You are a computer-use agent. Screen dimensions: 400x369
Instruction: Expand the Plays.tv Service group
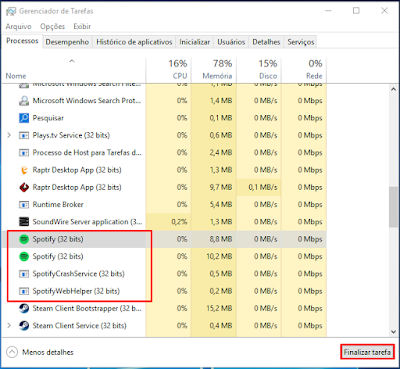click(9, 135)
